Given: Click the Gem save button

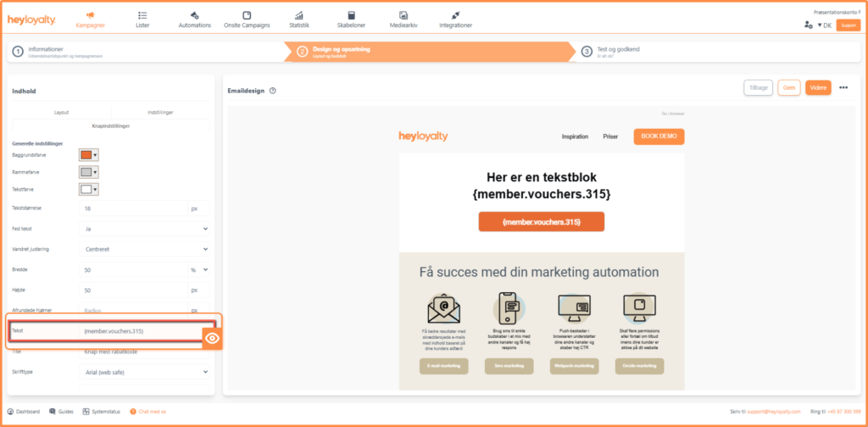Looking at the screenshot, I should coord(788,87).
